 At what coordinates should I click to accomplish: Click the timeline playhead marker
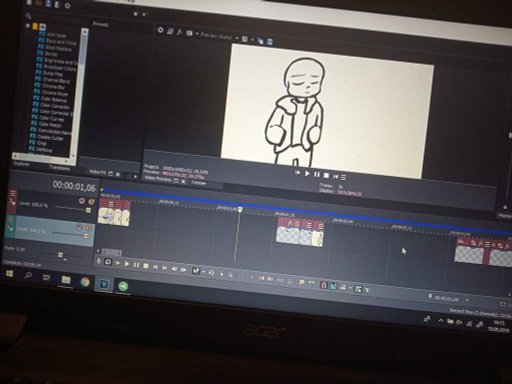[x=240, y=210]
